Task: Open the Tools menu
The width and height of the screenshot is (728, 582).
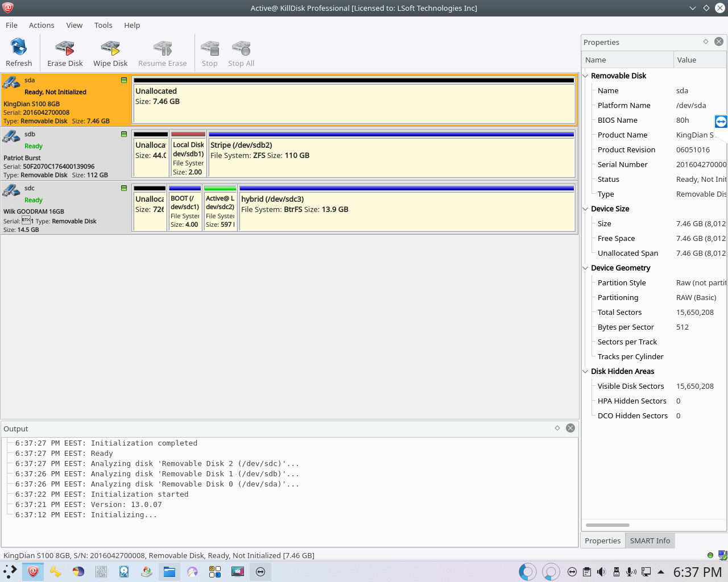Action: point(104,25)
